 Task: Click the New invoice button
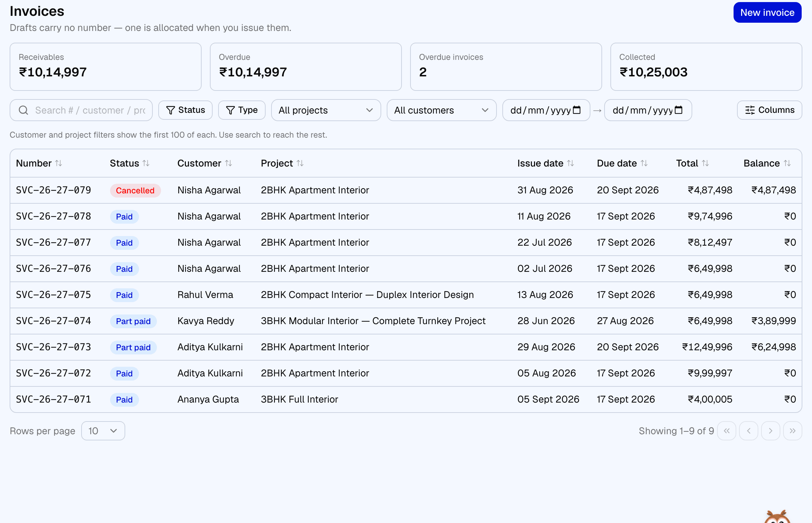767,12
